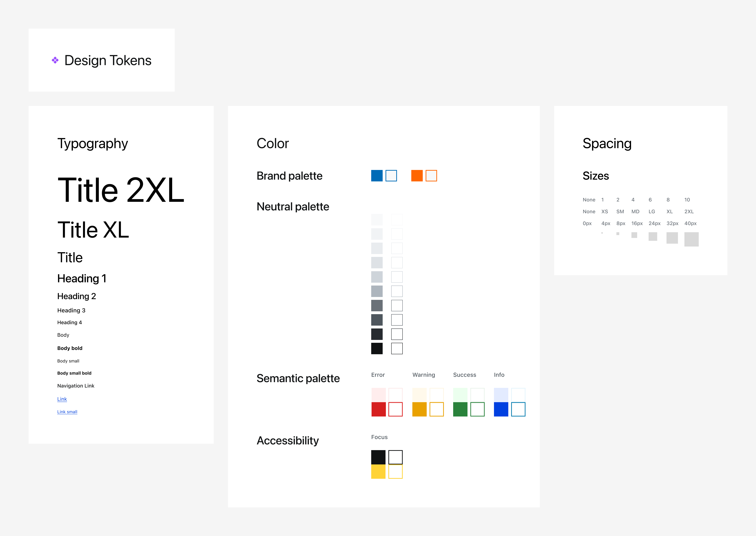
Task: Pick the solid green Success swatch
Action: pos(460,409)
